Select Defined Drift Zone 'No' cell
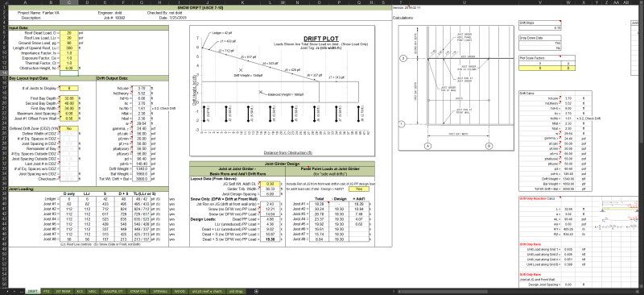 tap(68, 128)
